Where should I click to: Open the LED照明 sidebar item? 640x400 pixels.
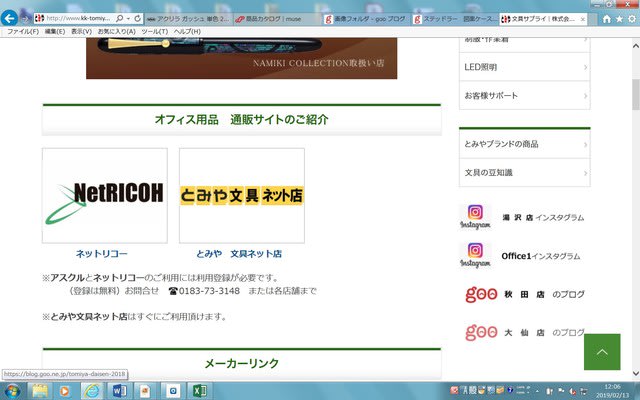[x=524, y=67]
